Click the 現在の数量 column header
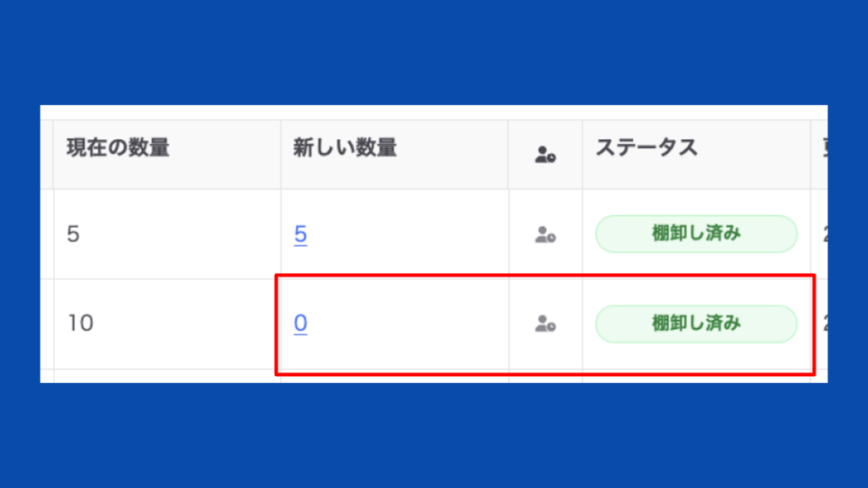Image resolution: width=868 pixels, height=488 pixels. point(118,149)
